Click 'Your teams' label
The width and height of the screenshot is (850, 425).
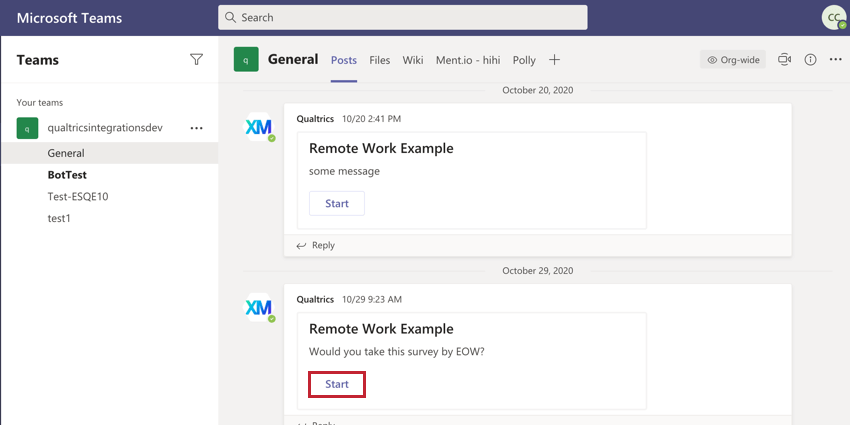tap(40, 102)
